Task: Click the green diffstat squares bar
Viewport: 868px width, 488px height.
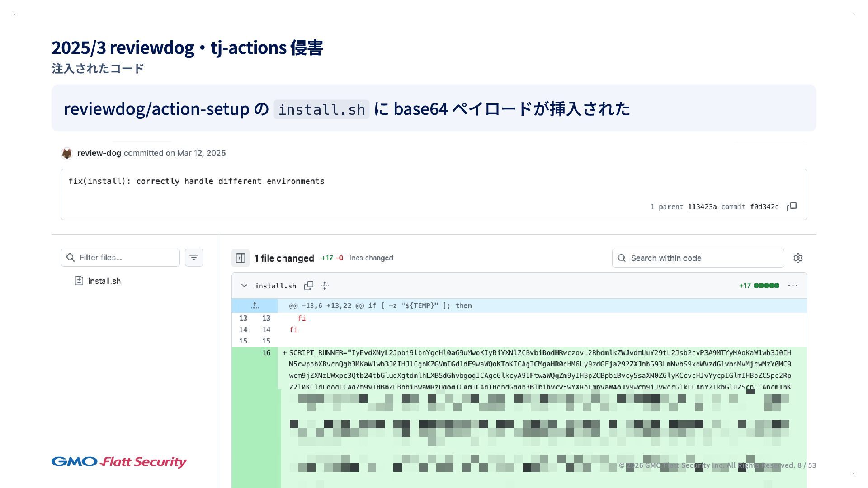Action: coord(766,286)
